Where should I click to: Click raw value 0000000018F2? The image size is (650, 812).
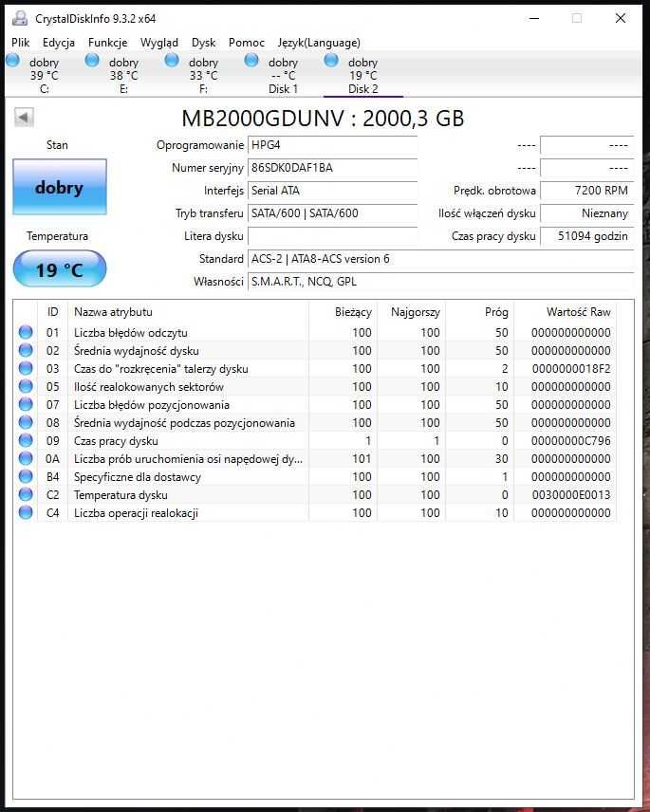[x=570, y=369]
